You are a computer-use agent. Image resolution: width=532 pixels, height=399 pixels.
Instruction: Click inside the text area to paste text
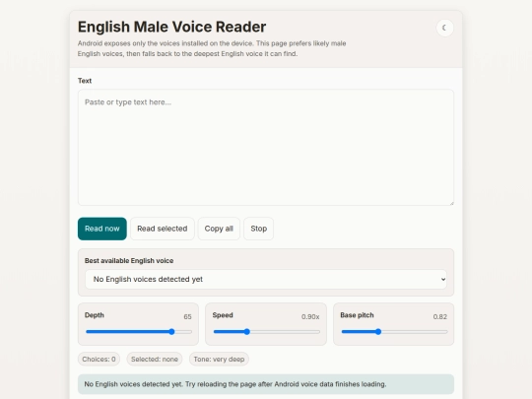point(266,147)
